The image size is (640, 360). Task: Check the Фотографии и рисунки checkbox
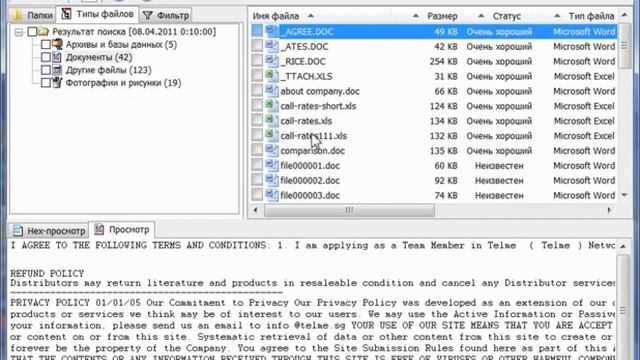46,83
